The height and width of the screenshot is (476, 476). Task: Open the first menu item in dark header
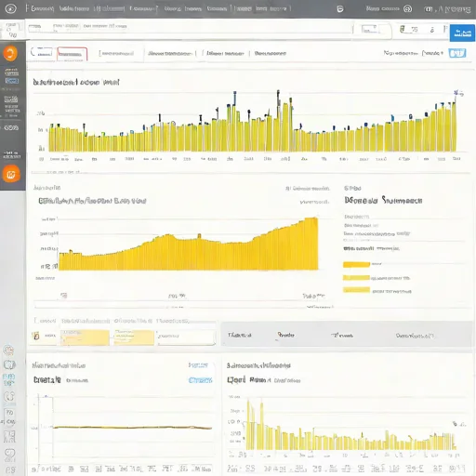(40, 8)
